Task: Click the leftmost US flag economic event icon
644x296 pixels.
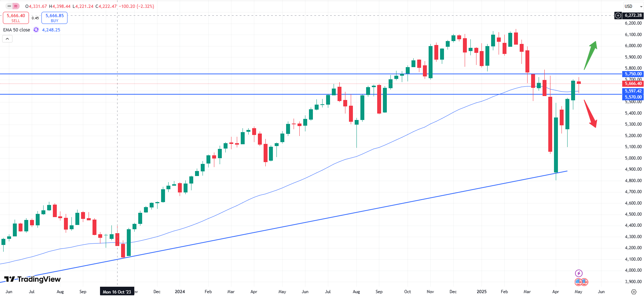Action: (x=578, y=282)
